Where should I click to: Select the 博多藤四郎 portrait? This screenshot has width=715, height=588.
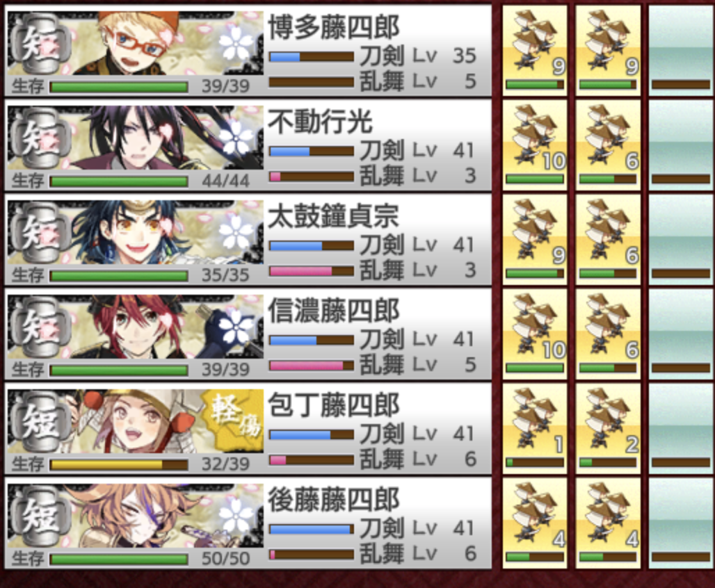[136, 44]
